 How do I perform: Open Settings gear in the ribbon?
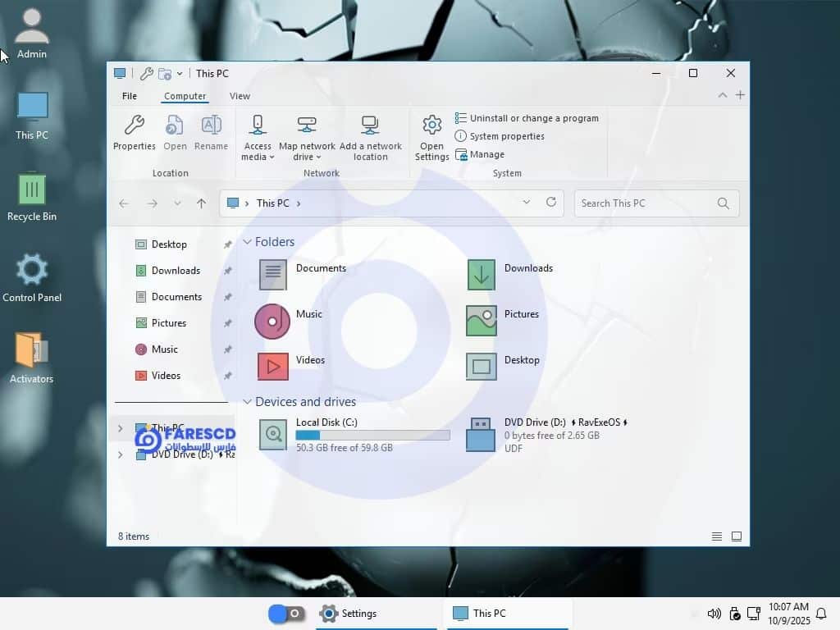pos(431,126)
